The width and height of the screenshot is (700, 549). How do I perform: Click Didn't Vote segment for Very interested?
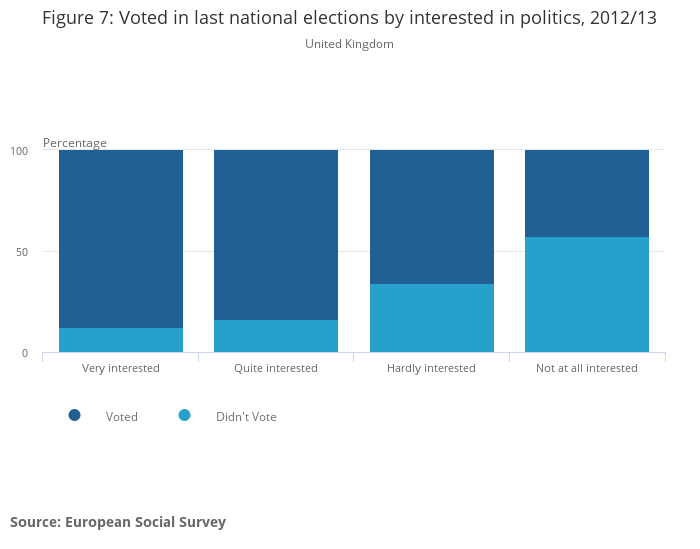pyautogui.click(x=121, y=340)
